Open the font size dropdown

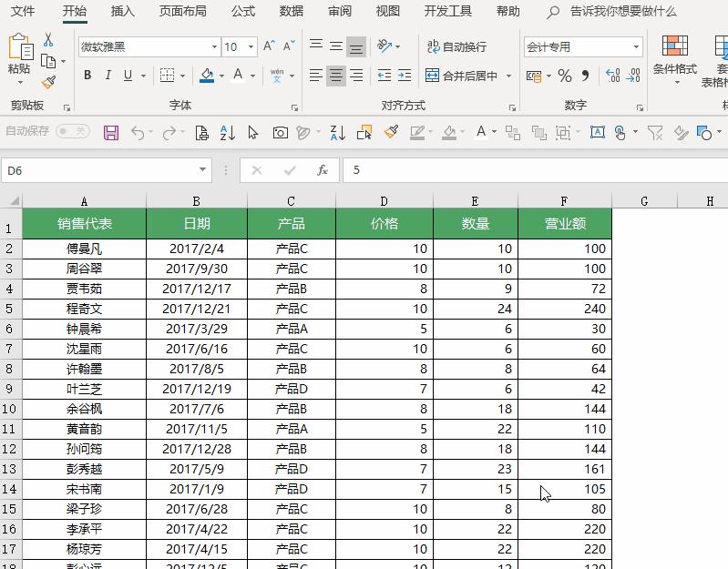click(251, 46)
